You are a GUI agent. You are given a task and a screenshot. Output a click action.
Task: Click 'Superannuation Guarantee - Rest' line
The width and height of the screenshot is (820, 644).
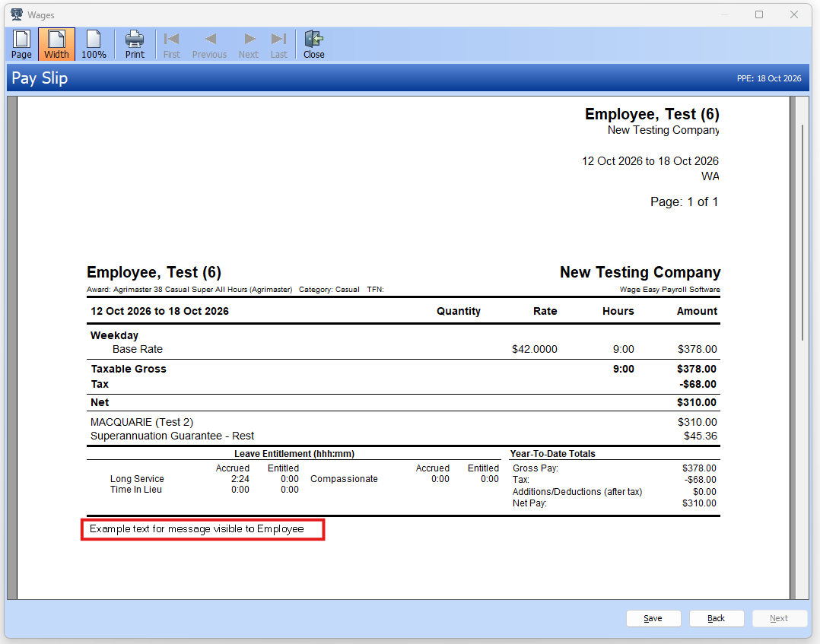[x=172, y=436]
